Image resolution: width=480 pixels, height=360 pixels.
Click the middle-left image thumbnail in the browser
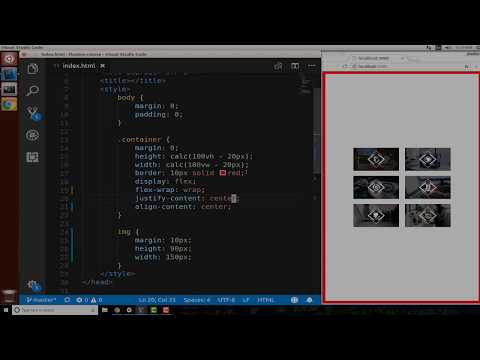tap(376, 187)
